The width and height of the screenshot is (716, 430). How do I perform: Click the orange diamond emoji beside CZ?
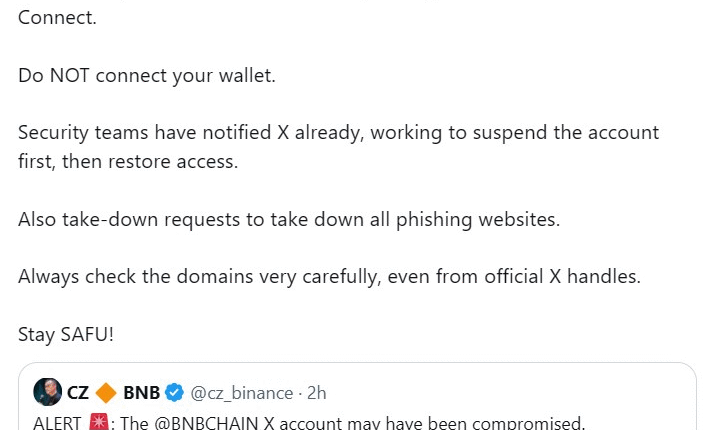[105, 392]
